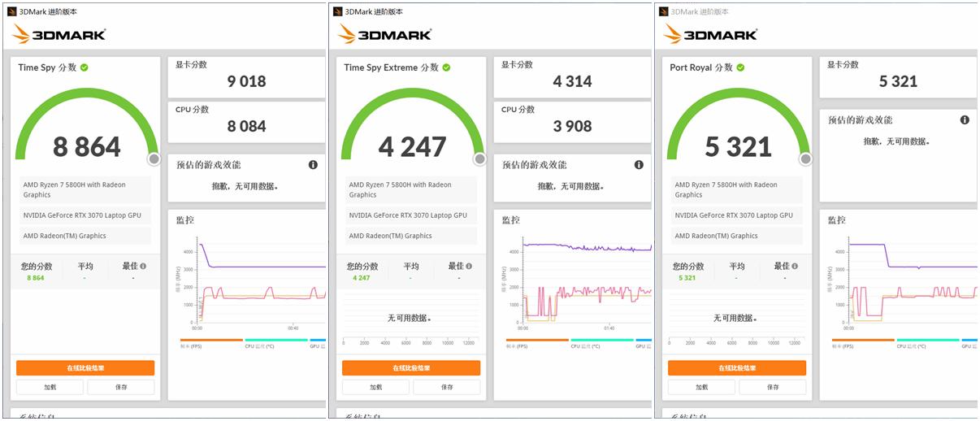
Task: Click large 4 247 score in Time Spy Extreme gauge
Action: click(x=412, y=147)
